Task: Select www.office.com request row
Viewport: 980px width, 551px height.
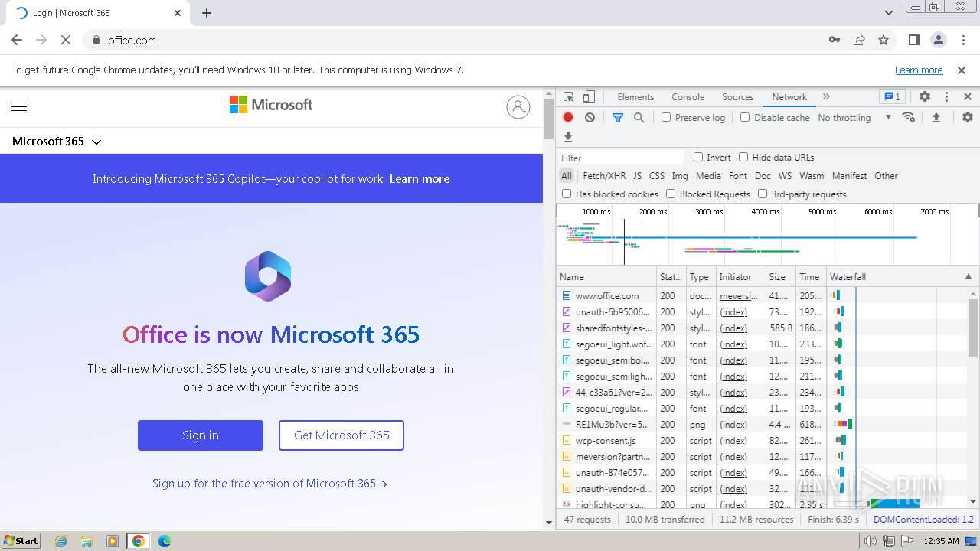Action: (763, 296)
